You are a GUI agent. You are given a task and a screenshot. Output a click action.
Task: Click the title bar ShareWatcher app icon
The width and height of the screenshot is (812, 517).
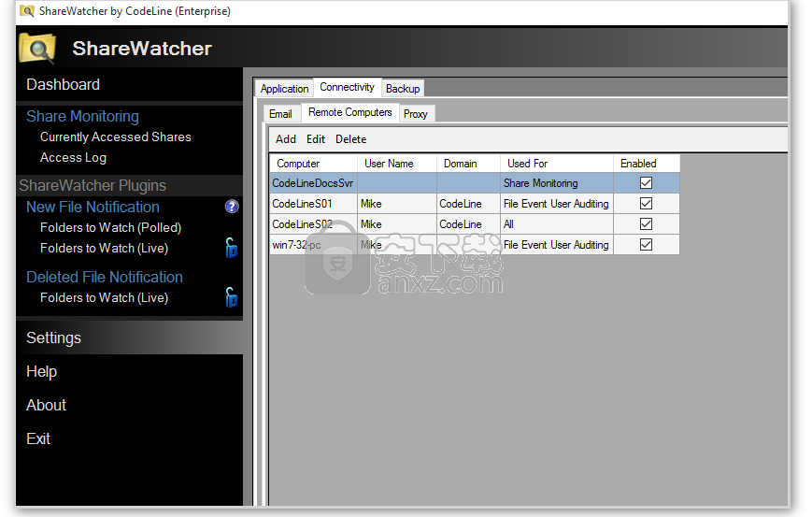click(x=27, y=11)
